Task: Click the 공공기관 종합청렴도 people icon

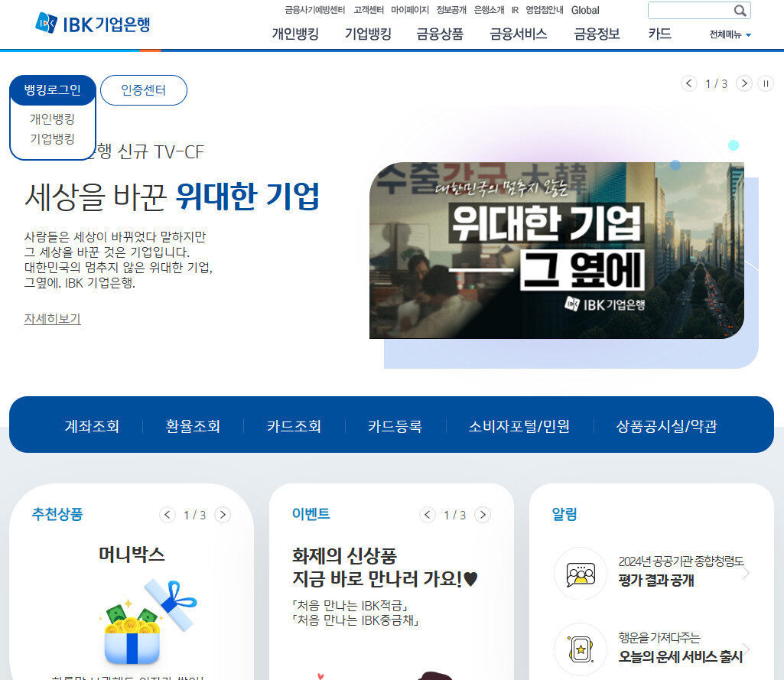Action: 581,574
